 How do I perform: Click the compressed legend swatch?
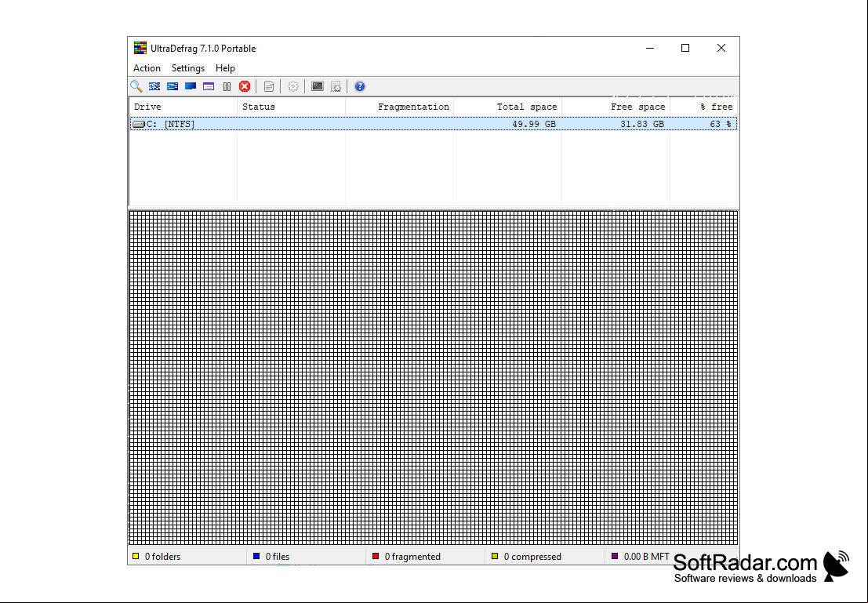coord(495,556)
